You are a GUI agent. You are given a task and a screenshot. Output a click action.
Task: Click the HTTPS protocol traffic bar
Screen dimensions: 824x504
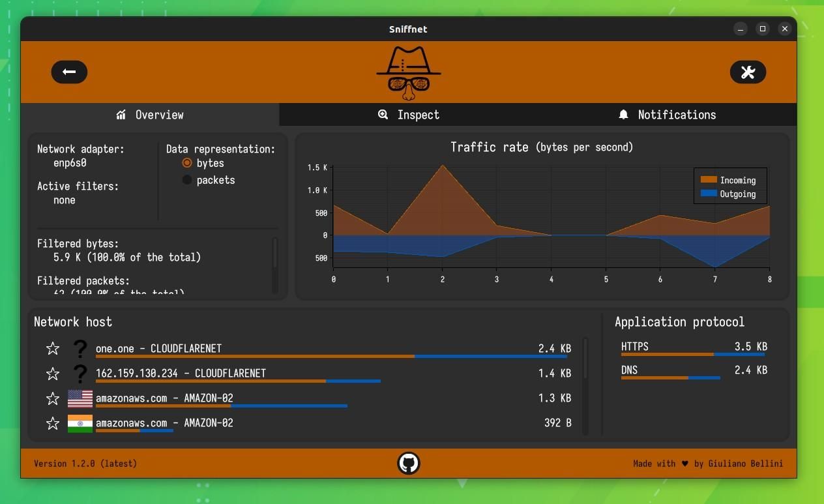[665, 355]
